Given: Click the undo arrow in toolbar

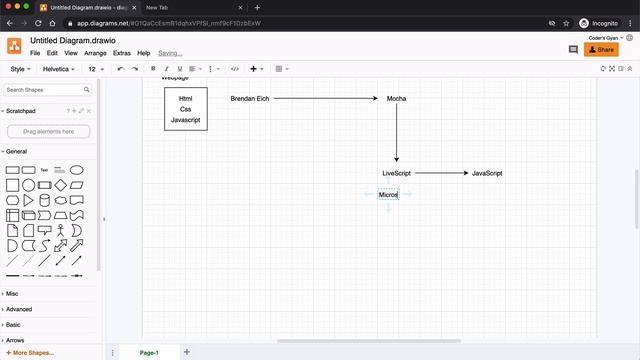Looking at the screenshot, I should click(120, 69).
